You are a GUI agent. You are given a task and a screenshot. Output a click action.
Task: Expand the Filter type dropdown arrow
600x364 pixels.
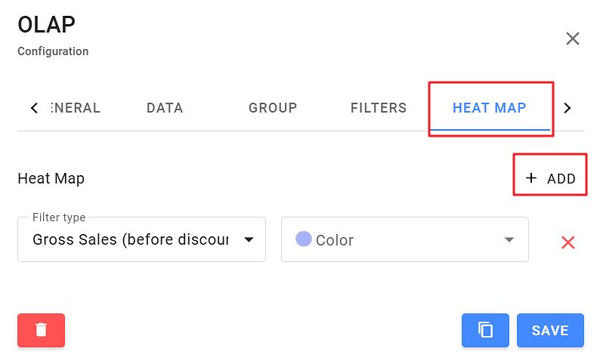(248, 240)
